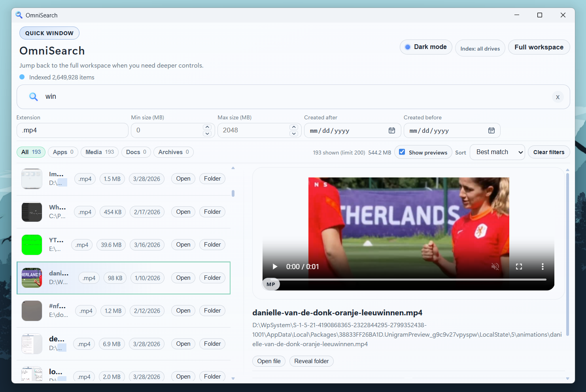Viewport: 586px width, 392px height.
Task: Decrease Min size value with down arrow
Action: (x=207, y=134)
